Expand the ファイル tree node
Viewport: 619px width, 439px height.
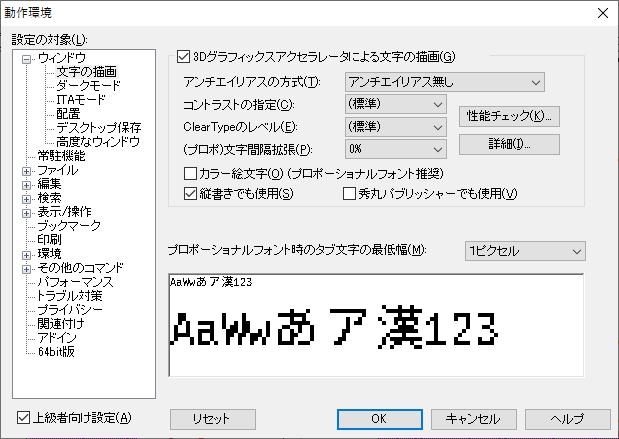(27, 170)
